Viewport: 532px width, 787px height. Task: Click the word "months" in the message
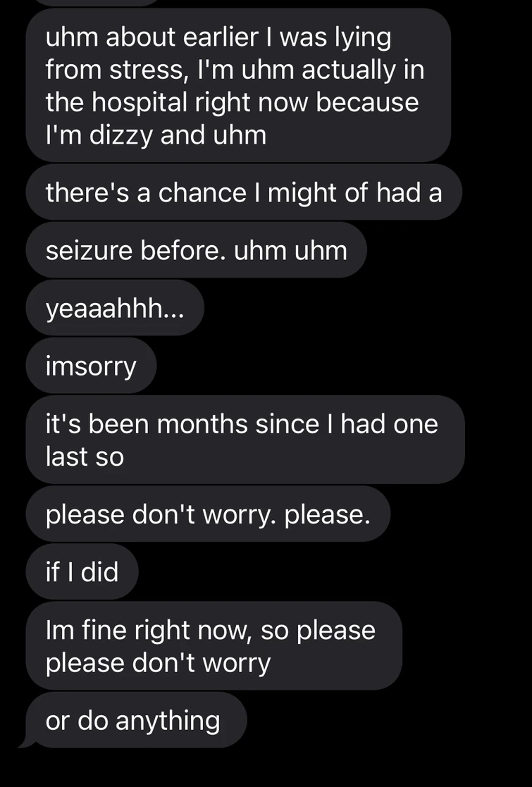click(x=202, y=424)
